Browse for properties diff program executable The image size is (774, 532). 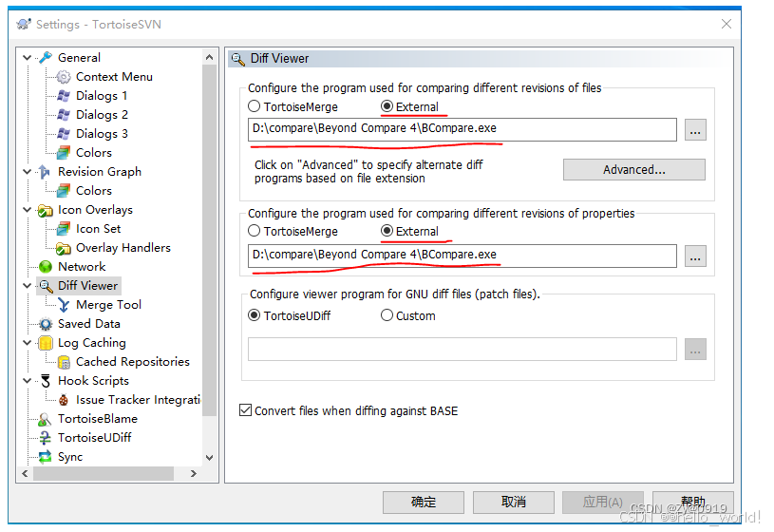695,256
